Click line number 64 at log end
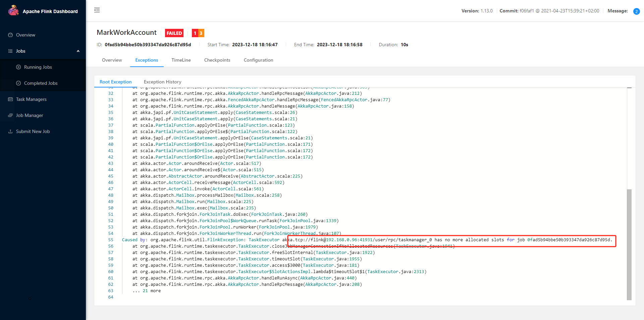Viewport: 644px width, 320px height. click(111, 297)
